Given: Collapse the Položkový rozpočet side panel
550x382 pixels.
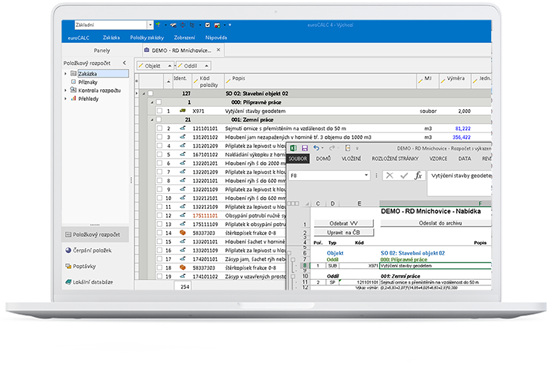Looking at the screenshot, I should click(124, 63).
